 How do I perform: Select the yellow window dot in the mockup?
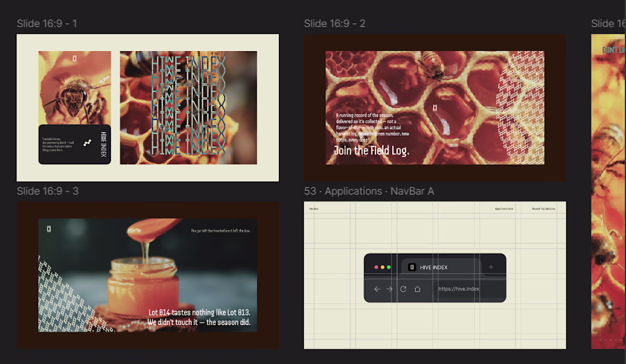(382, 267)
